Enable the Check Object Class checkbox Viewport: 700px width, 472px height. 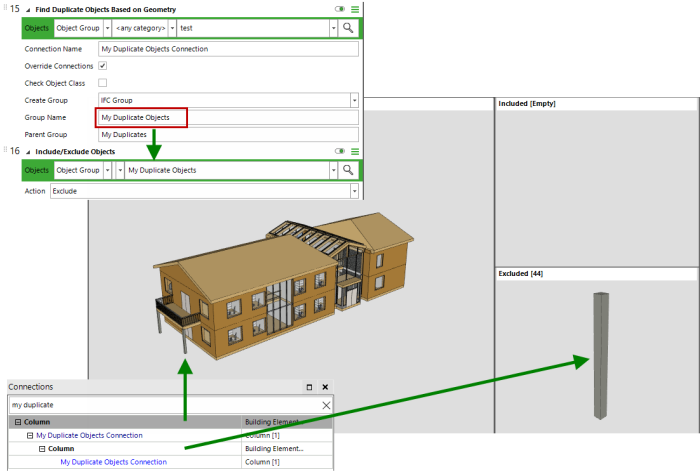[x=103, y=83]
